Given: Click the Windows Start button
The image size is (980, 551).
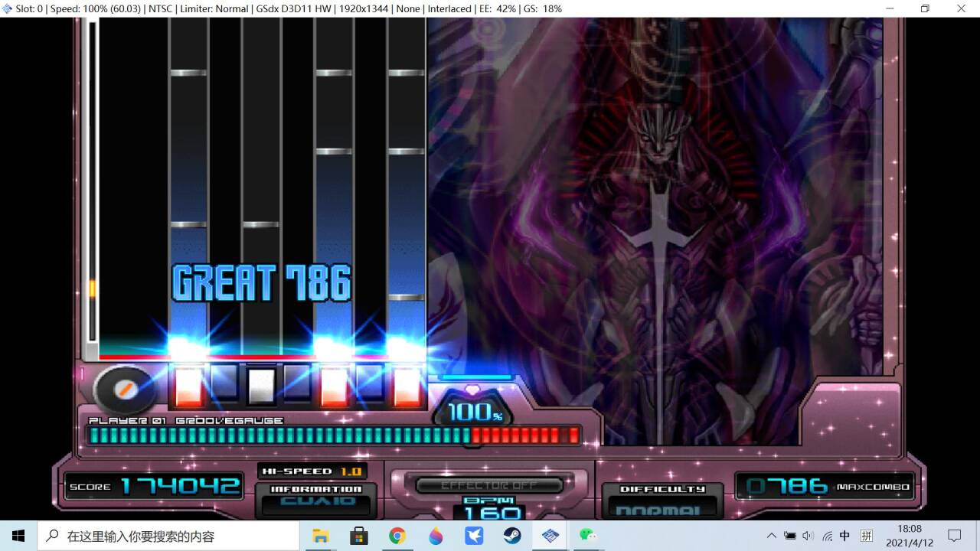Looking at the screenshot, I should coord(18,536).
